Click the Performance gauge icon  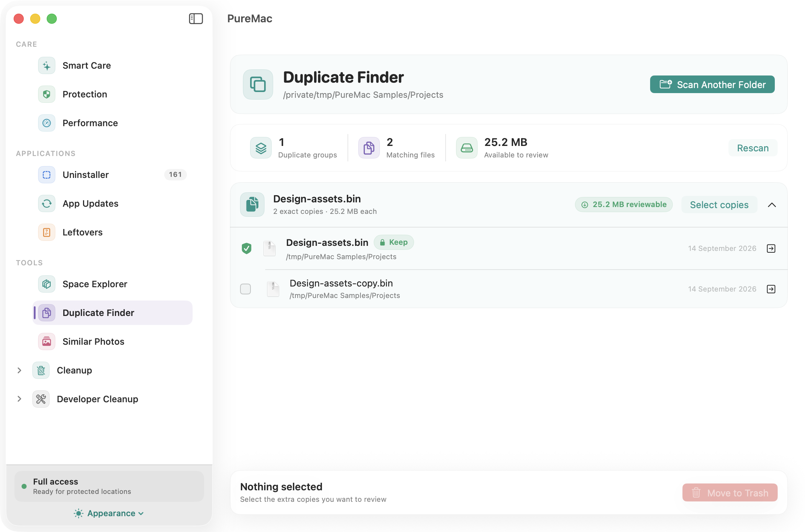[47, 123]
